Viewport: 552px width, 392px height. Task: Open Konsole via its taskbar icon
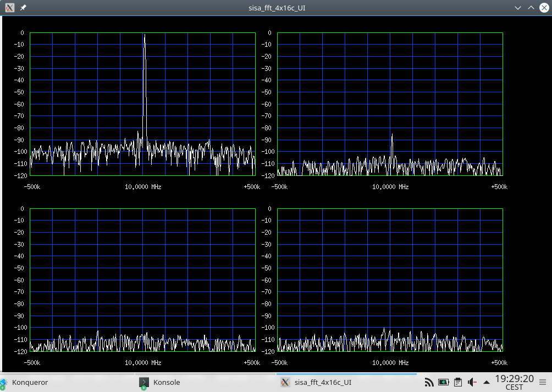coord(143,382)
